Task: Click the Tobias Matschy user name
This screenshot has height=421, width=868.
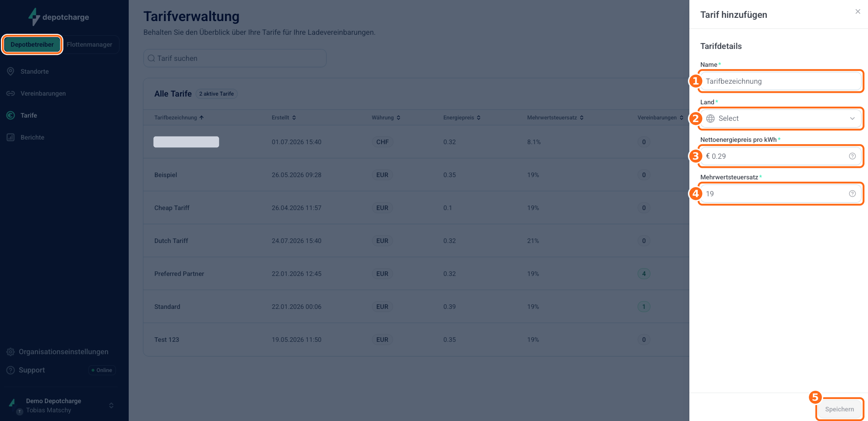Action: (x=49, y=410)
